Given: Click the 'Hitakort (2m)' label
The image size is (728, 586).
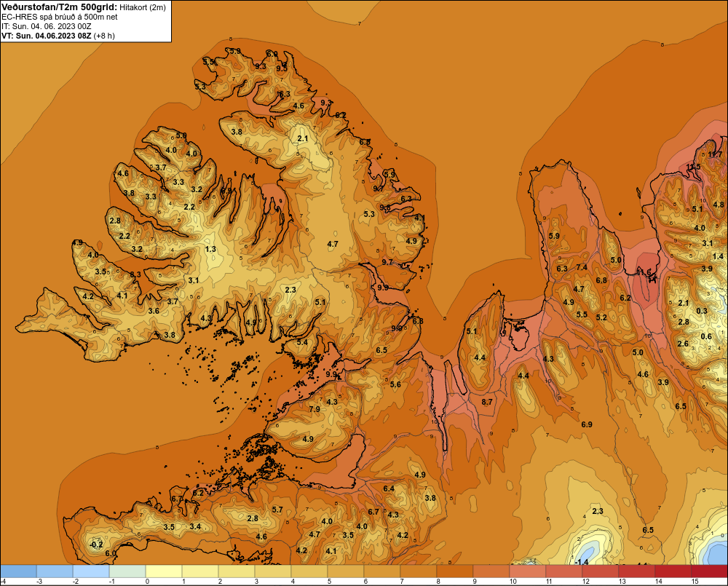Looking at the screenshot, I should pos(143,7).
